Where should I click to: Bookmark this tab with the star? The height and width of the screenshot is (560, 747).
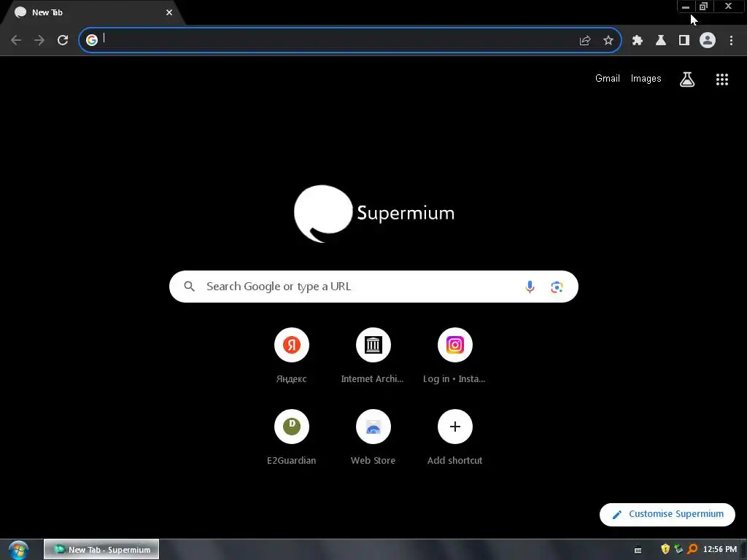pos(608,41)
